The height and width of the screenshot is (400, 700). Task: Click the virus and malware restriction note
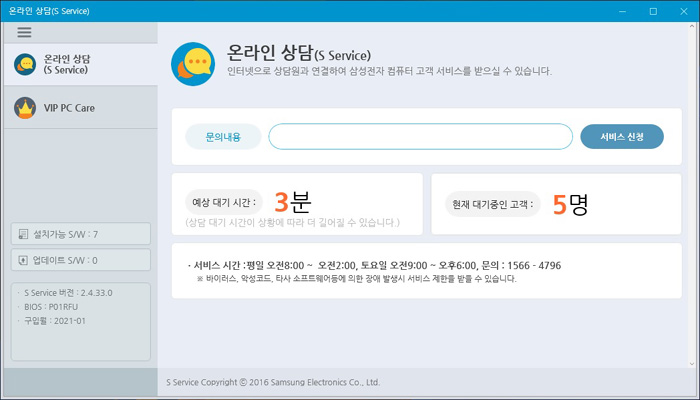pos(357,279)
